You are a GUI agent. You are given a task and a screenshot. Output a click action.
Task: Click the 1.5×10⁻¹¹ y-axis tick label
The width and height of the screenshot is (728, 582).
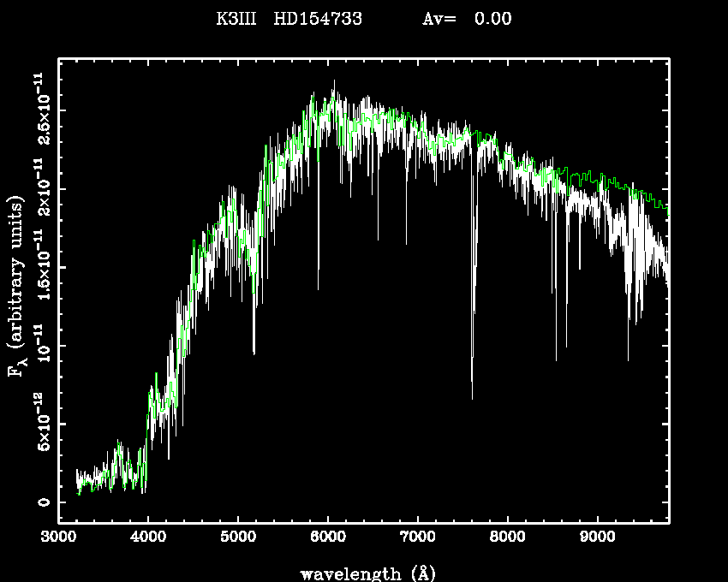(41, 266)
